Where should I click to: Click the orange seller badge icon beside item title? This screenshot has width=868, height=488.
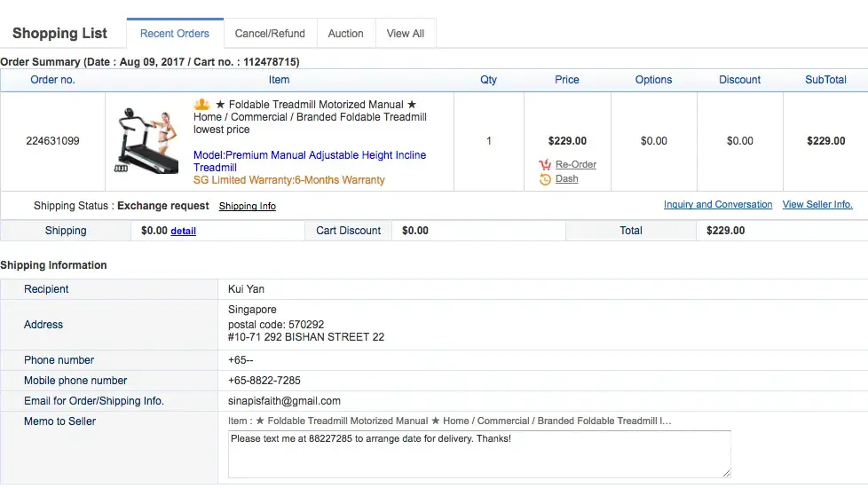201,105
